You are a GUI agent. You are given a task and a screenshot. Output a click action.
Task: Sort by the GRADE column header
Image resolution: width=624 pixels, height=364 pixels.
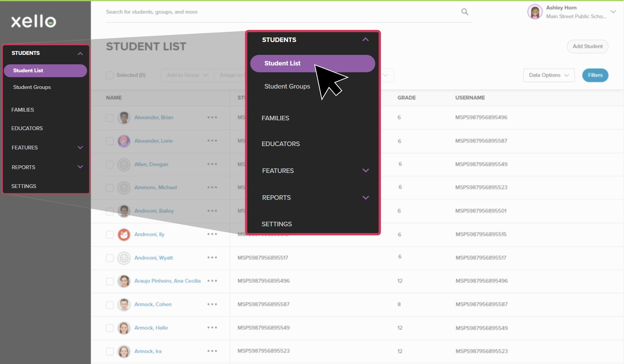pos(406,98)
